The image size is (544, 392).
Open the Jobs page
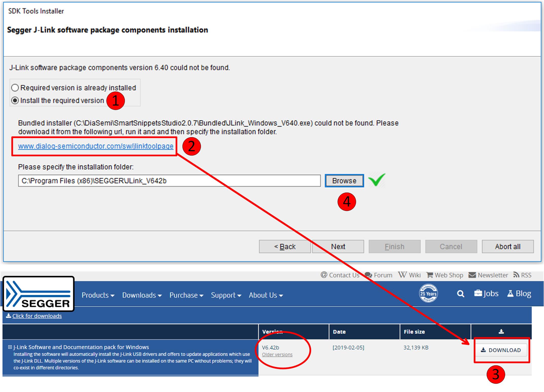pyautogui.click(x=486, y=294)
